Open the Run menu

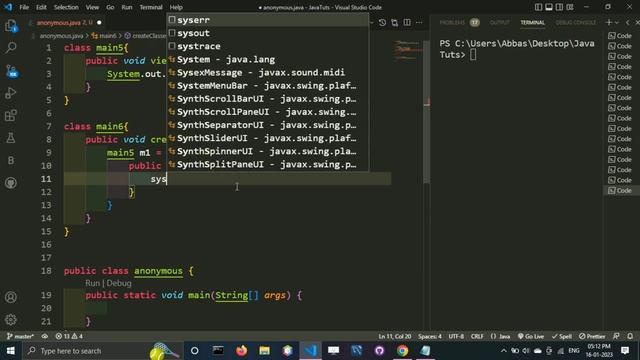click(x=127, y=7)
